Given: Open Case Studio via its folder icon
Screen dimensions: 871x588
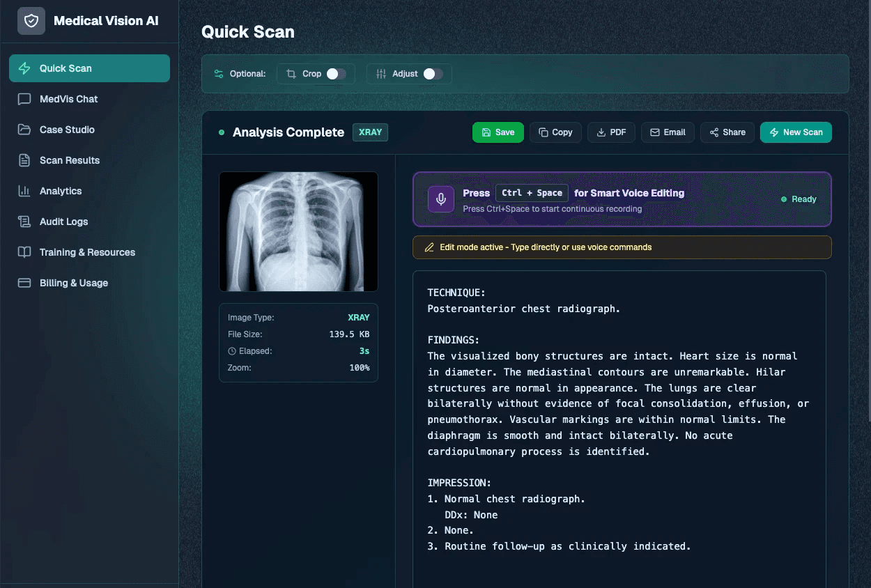Looking at the screenshot, I should [x=23, y=130].
